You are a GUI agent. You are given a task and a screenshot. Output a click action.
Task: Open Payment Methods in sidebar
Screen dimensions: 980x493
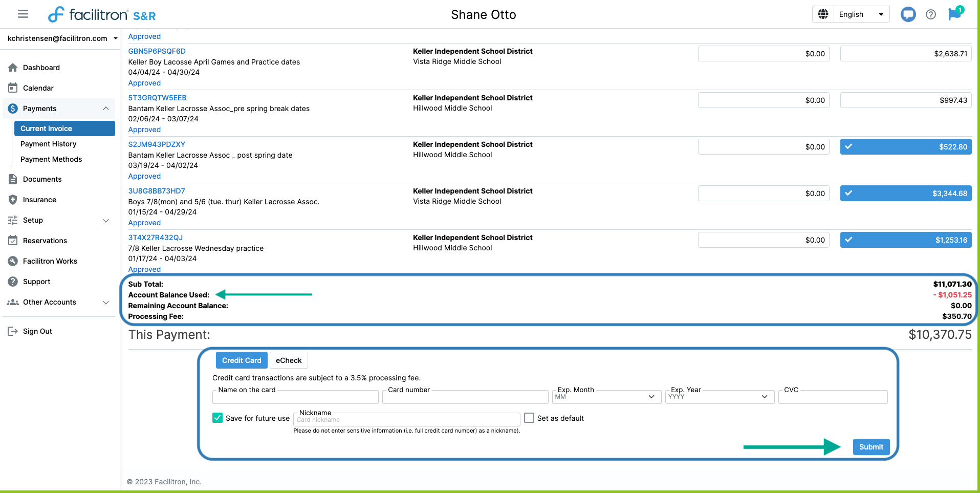51,159
